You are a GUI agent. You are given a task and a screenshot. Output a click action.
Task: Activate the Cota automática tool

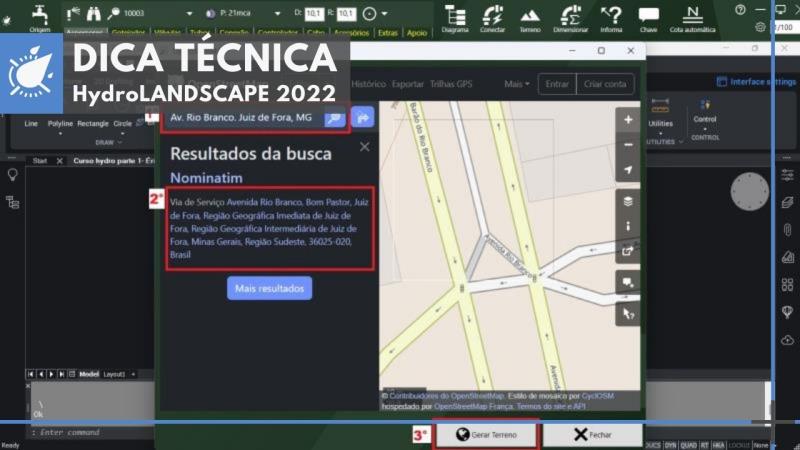coord(692,18)
